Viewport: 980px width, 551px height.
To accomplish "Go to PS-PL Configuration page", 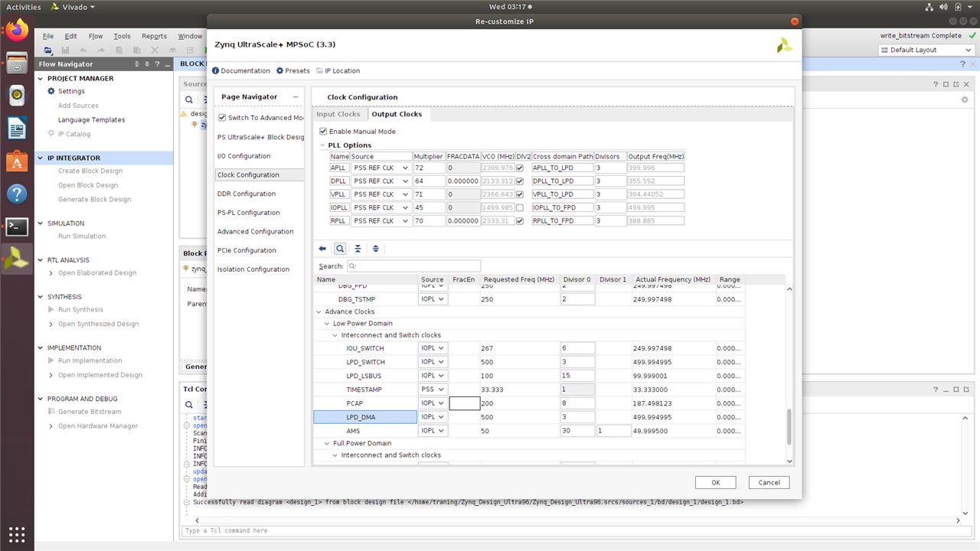I will click(248, 213).
